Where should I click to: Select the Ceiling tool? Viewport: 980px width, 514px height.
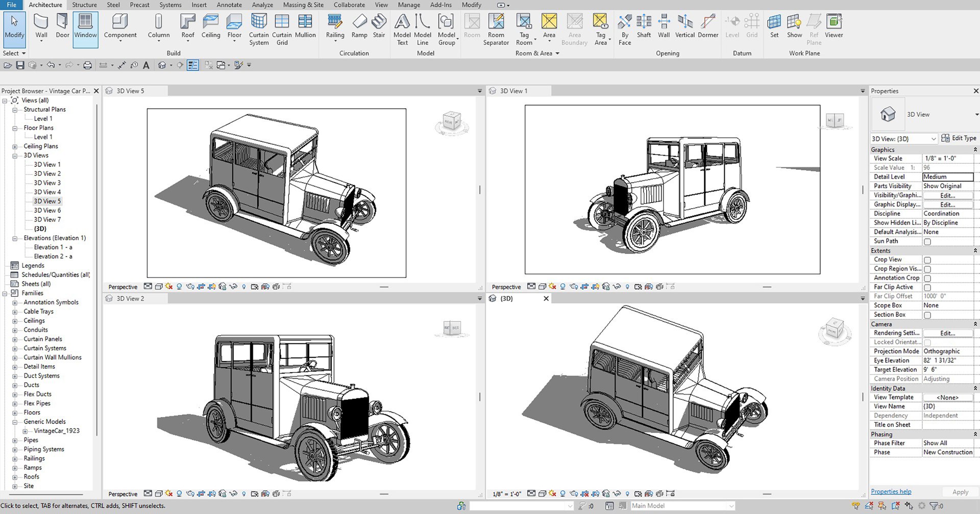(211, 27)
